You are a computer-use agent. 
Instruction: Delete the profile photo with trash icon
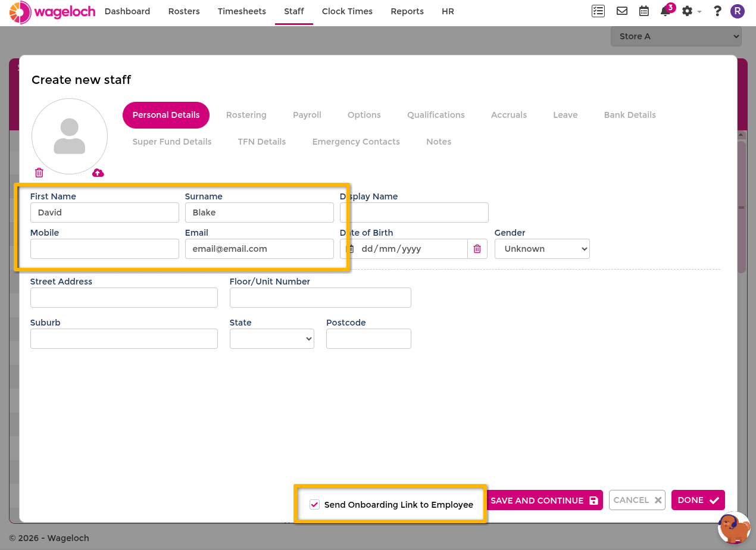coord(39,173)
